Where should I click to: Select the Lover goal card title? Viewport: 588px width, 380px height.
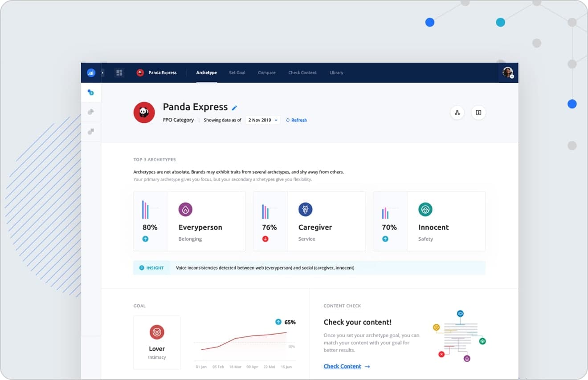pos(157,349)
